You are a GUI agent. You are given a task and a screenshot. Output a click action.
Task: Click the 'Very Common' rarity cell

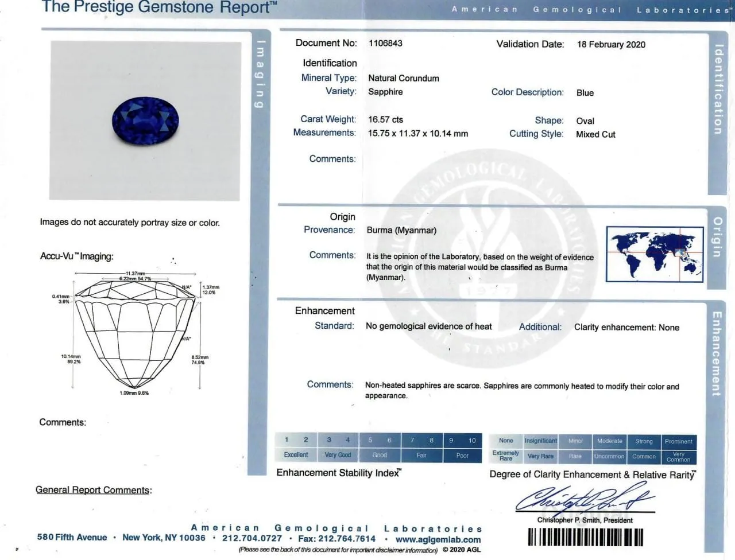(679, 457)
